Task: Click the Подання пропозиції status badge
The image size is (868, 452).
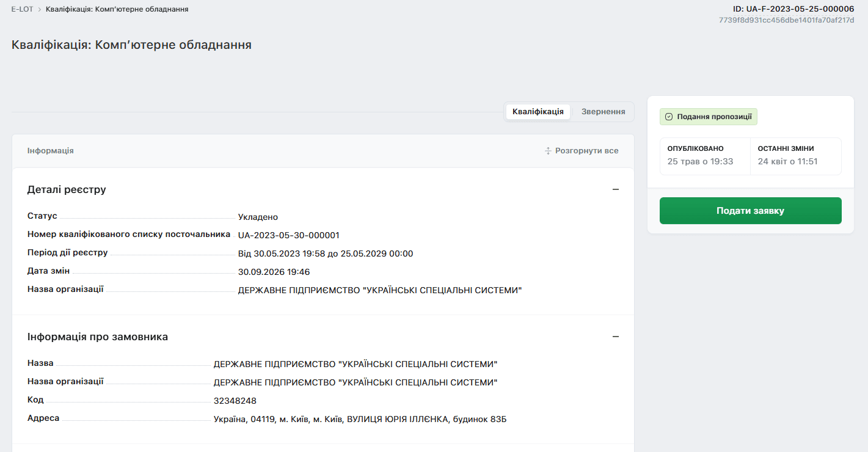Action: click(709, 117)
